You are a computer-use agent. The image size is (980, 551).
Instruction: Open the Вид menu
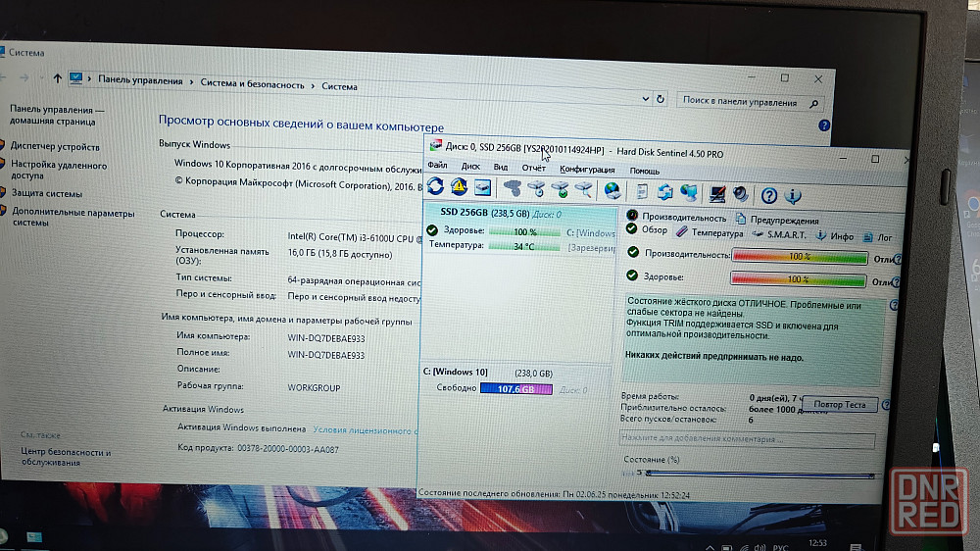[501, 167]
